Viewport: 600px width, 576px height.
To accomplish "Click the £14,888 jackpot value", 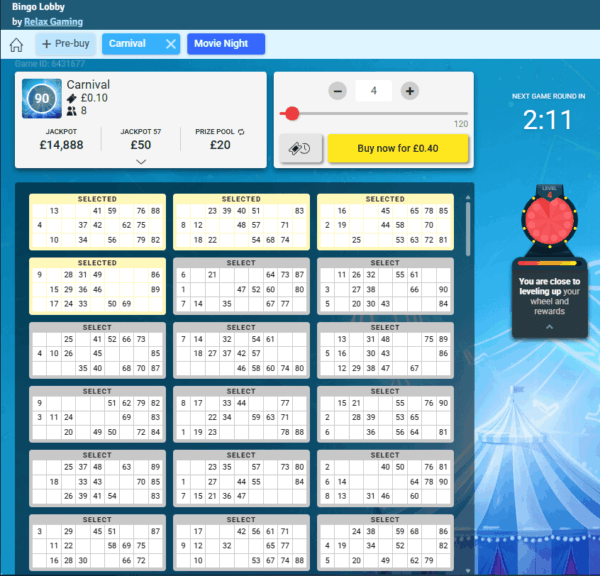I will click(62, 145).
